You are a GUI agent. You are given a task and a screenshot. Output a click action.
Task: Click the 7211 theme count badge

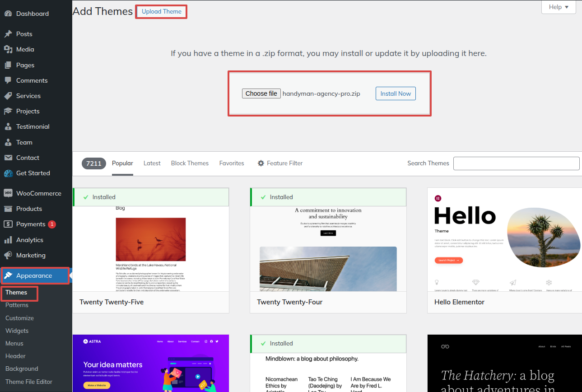point(94,163)
